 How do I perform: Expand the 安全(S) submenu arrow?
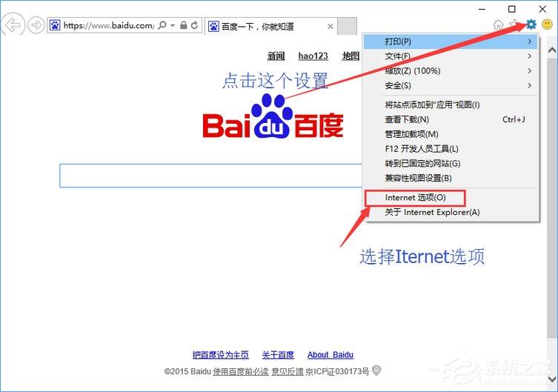[530, 85]
